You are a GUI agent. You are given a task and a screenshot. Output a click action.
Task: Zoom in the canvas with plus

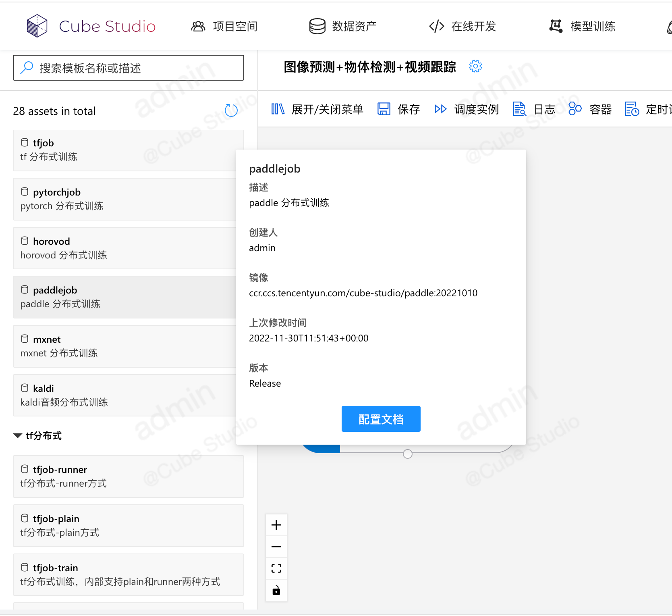(276, 525)
